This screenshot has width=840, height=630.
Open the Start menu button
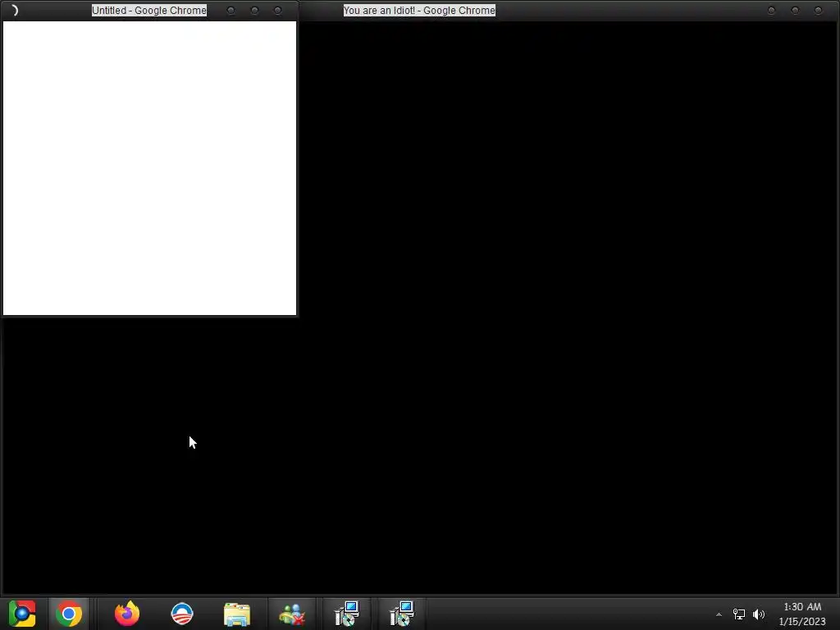(x=22, y=614)
